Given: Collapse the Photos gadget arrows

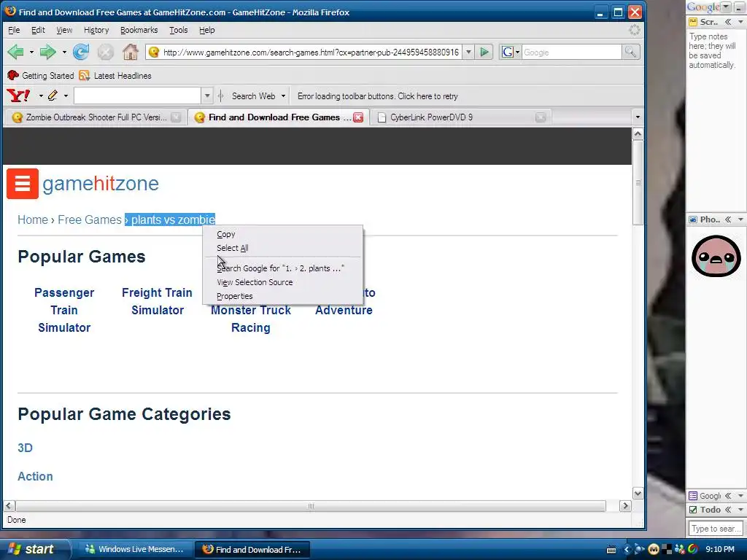Looking at the screenshot, I should tap(728, 219).
